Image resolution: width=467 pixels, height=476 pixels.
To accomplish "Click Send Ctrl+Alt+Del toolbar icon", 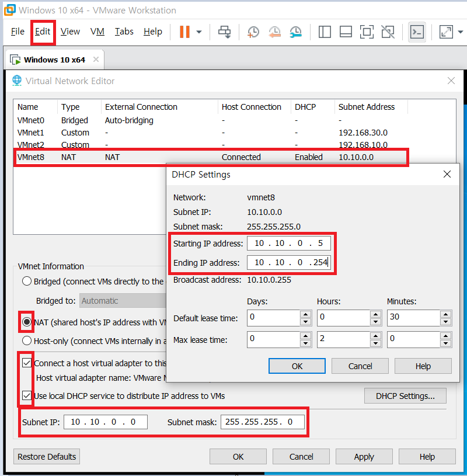I will tap(225, 32).
